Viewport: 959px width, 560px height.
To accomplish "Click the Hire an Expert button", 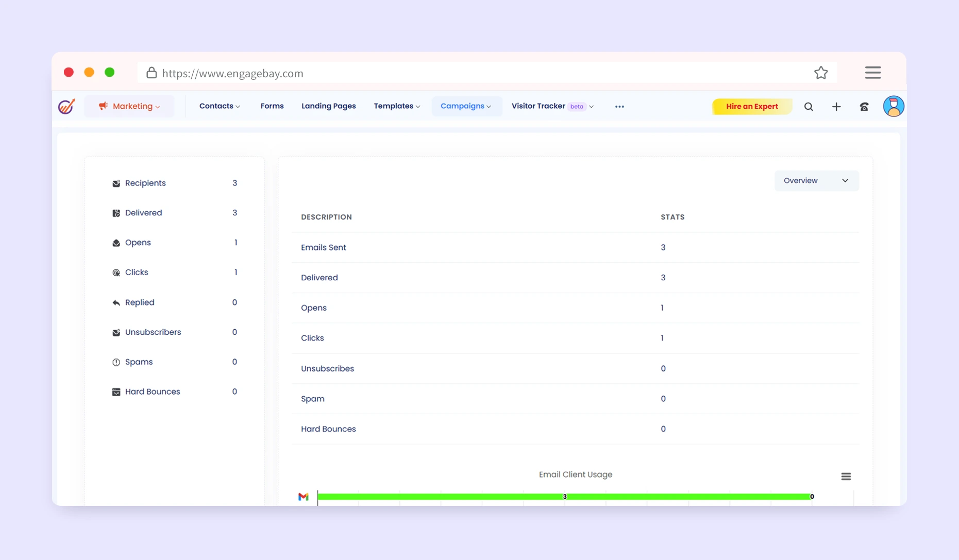I will click(x=751, y=107).
